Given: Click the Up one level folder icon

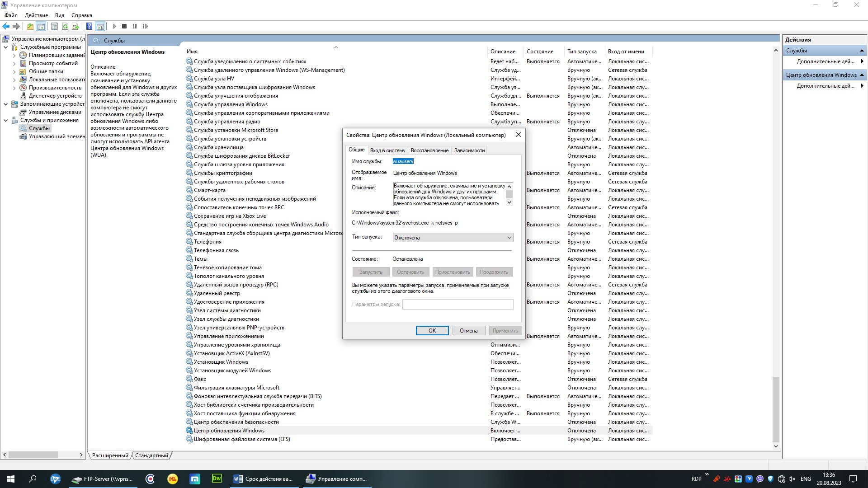Looking at the screenshot, I should 30,26.
